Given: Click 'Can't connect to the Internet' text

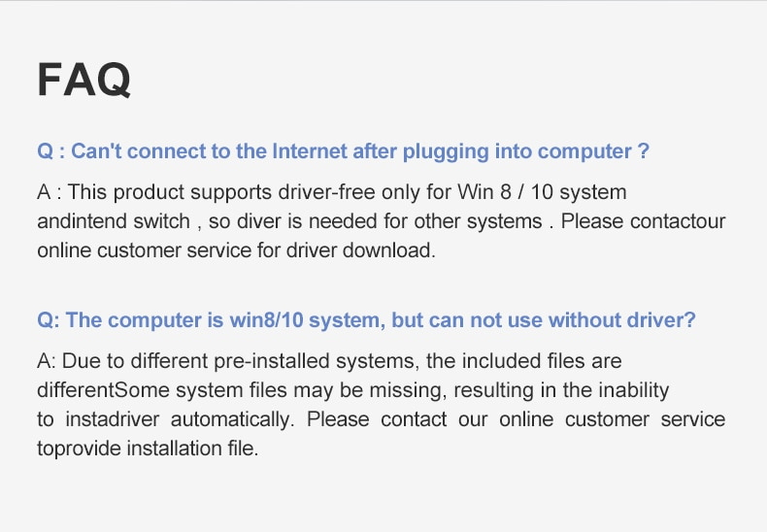Looking at the screenshot, I should coord(209,151).
